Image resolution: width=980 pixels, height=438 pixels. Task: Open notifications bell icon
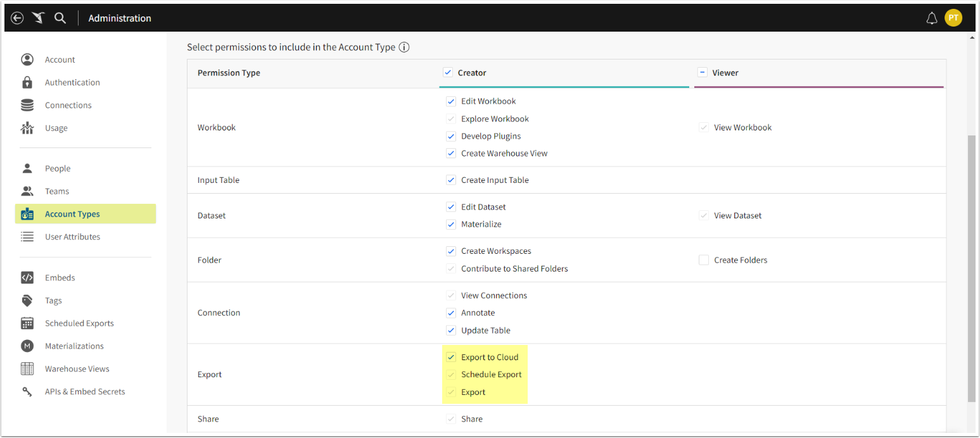[x=931, y=18]
